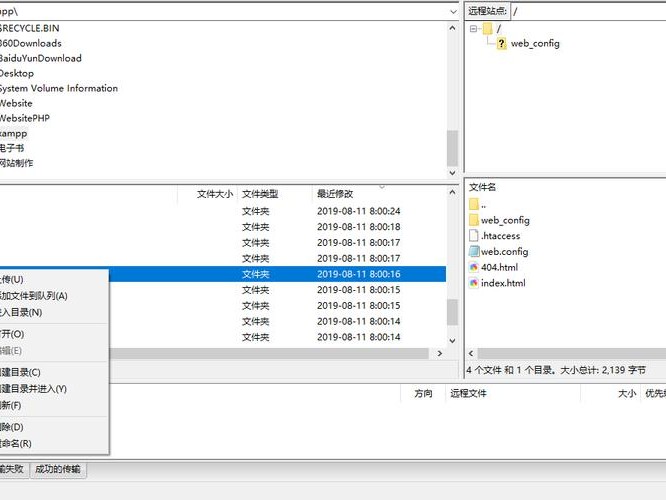This screenshot has width=666, height=500.
Task: Switch to the 成功的传输 tab
Action: 58,469
